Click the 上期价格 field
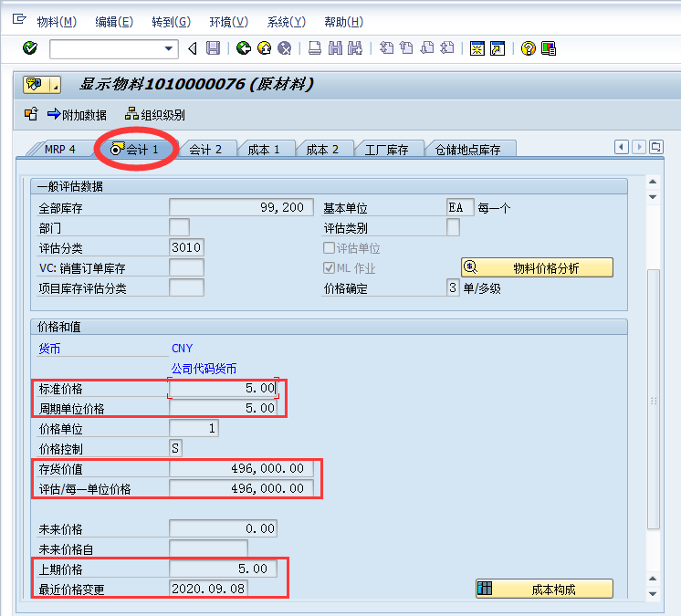This screenshot has height=616, width=681. click(x=223, y=569)
